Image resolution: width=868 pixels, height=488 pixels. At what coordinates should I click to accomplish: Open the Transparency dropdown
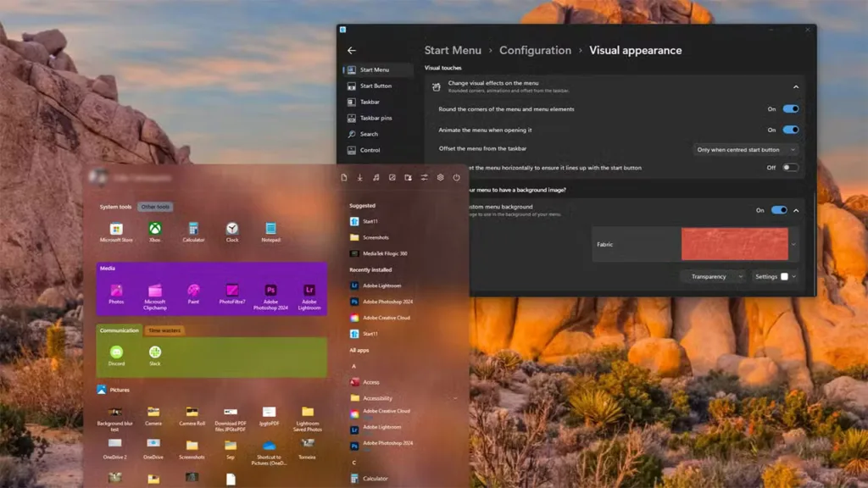coord(713,277)
